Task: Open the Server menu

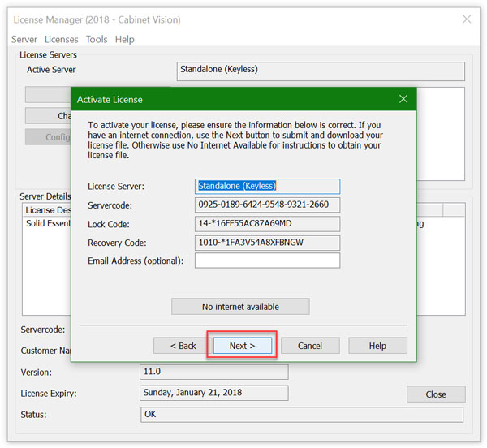Action: 24,40
